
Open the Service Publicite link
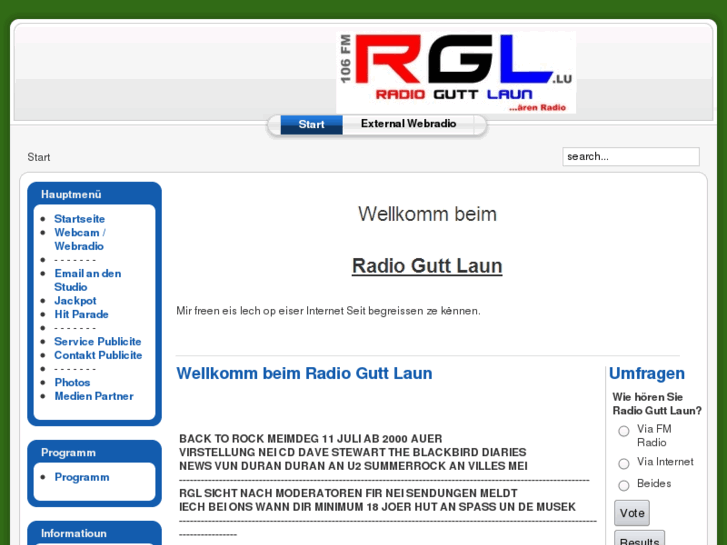pyautogui.click(x=98, y=341)
